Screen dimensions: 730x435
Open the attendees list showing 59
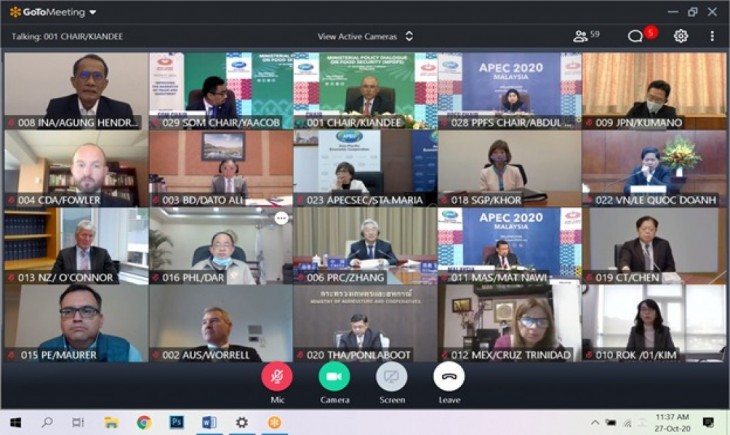[x=586, y=36]
